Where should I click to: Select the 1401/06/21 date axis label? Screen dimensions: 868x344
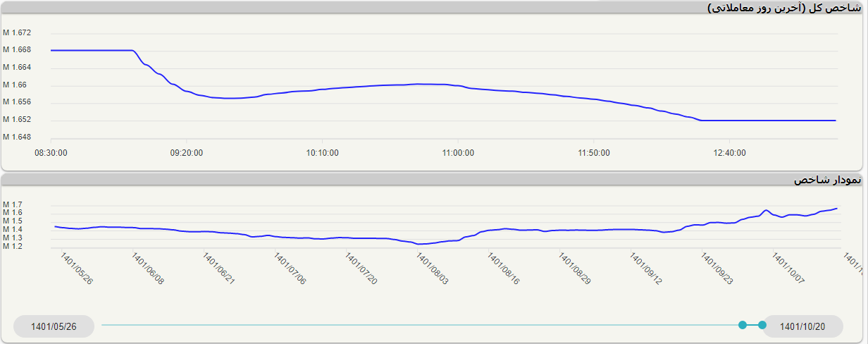(x=218, y=269)
